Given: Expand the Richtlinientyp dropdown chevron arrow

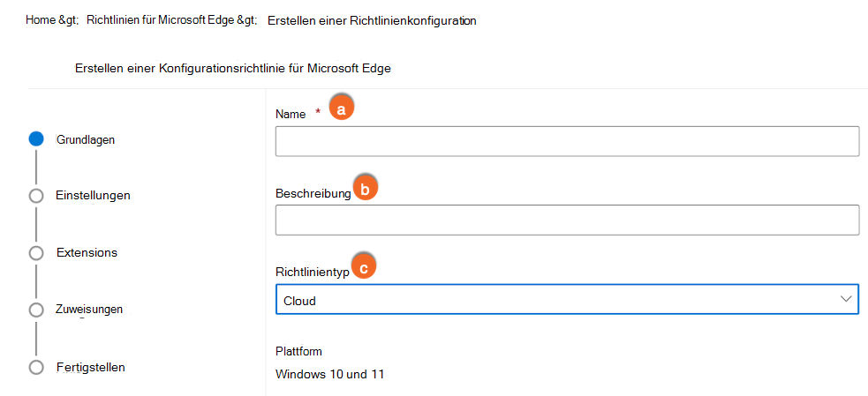Looking at the screenshot, I should click(845, 300).
